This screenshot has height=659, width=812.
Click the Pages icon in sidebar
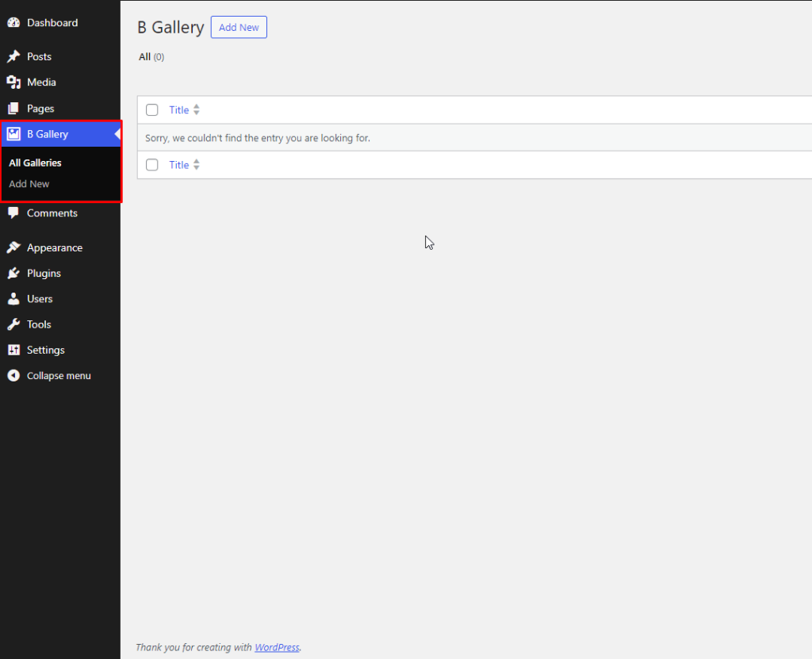13,109
